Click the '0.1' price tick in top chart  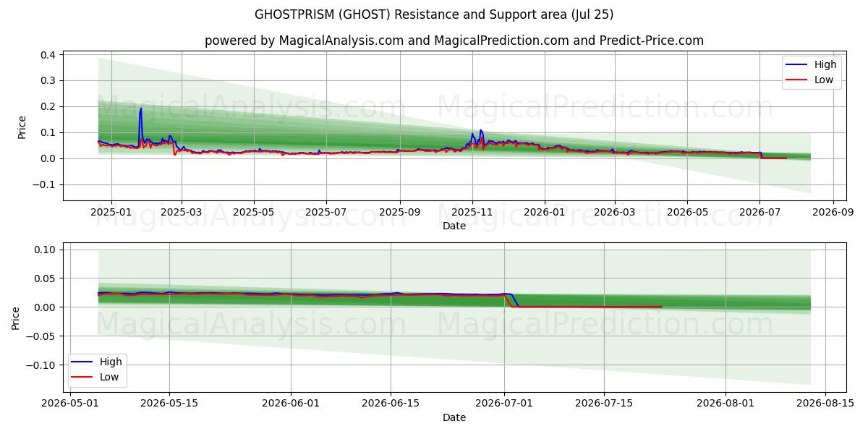49,133
